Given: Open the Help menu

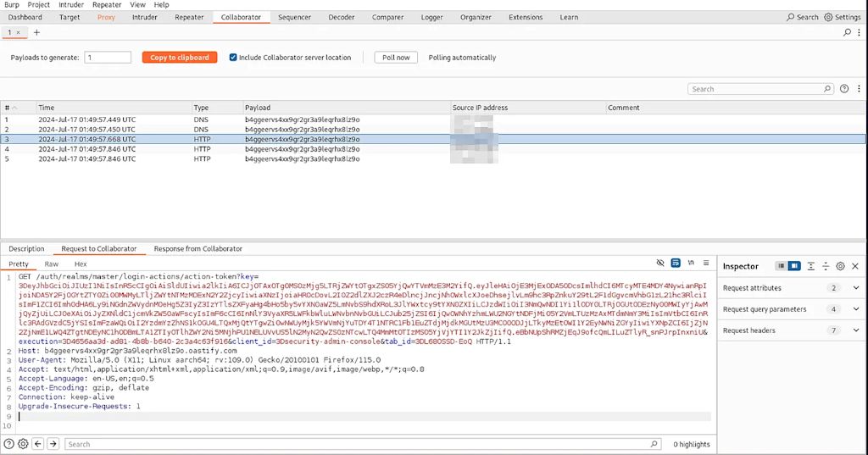Looking at the screenshot, I should tap(162, 4).
